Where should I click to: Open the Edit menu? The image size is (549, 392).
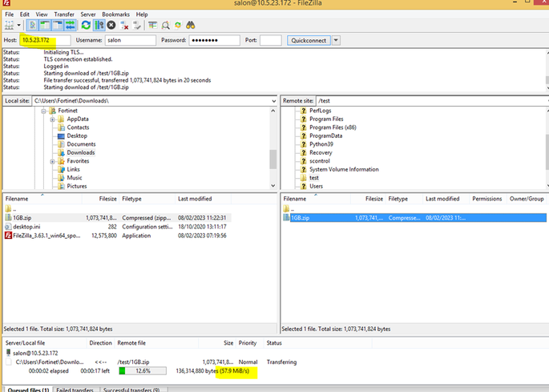point(25,14)
